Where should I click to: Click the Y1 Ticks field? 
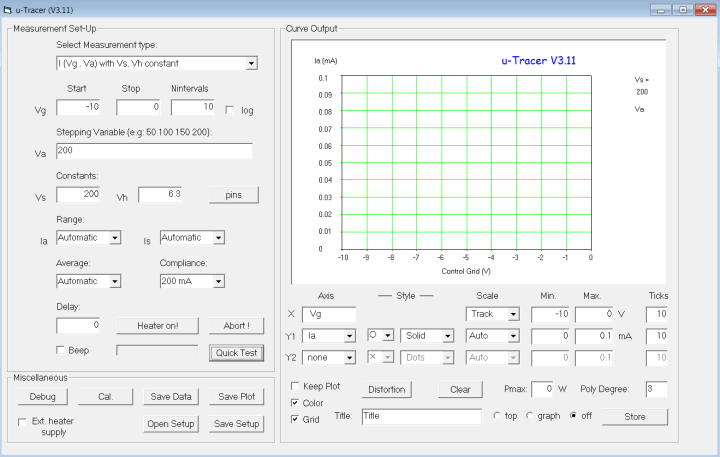tap(657, 336)
